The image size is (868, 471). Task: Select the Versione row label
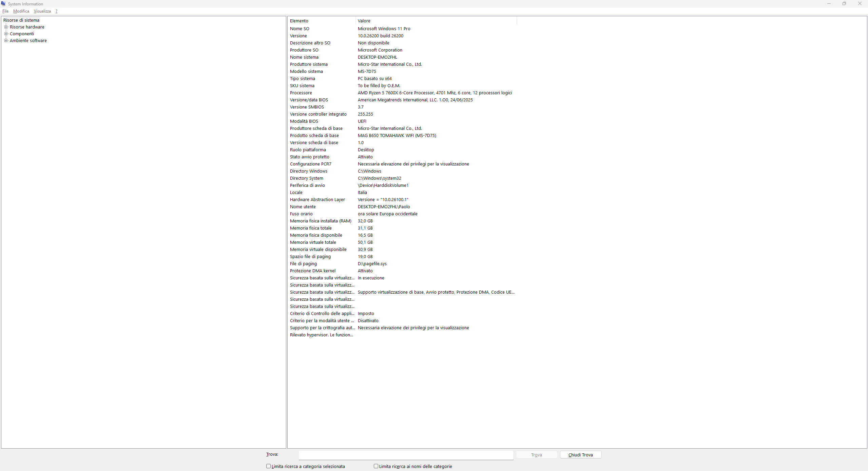coord(298,36)
